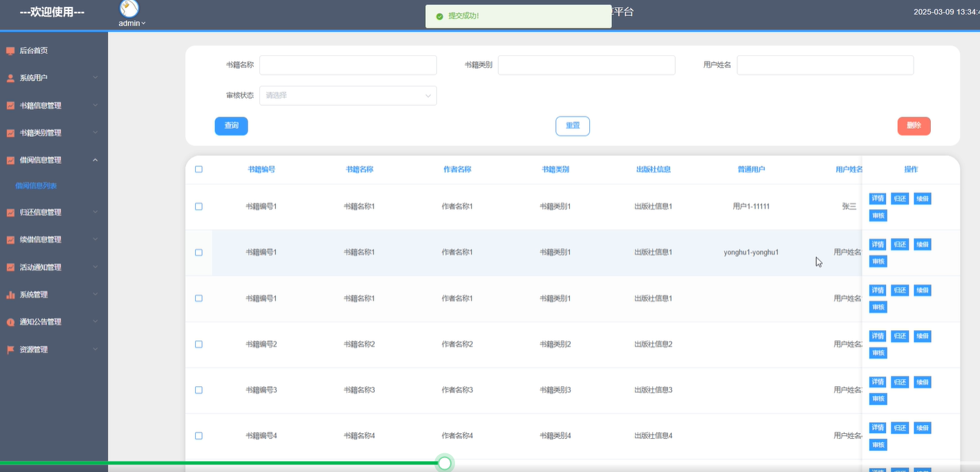Click 详情 in the 张三 row
Viewport: 980px width, 472px height.
(x=878, y=199)
